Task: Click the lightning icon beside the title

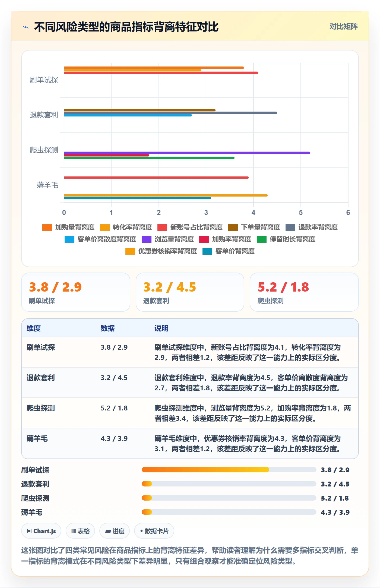Action: tap(26, 27)
